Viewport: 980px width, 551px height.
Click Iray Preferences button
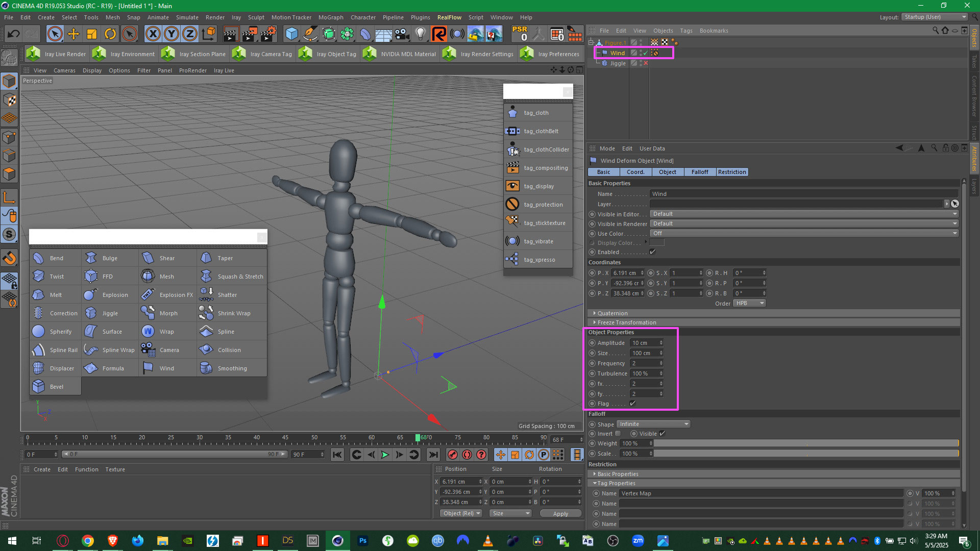[x=550, y=54]
